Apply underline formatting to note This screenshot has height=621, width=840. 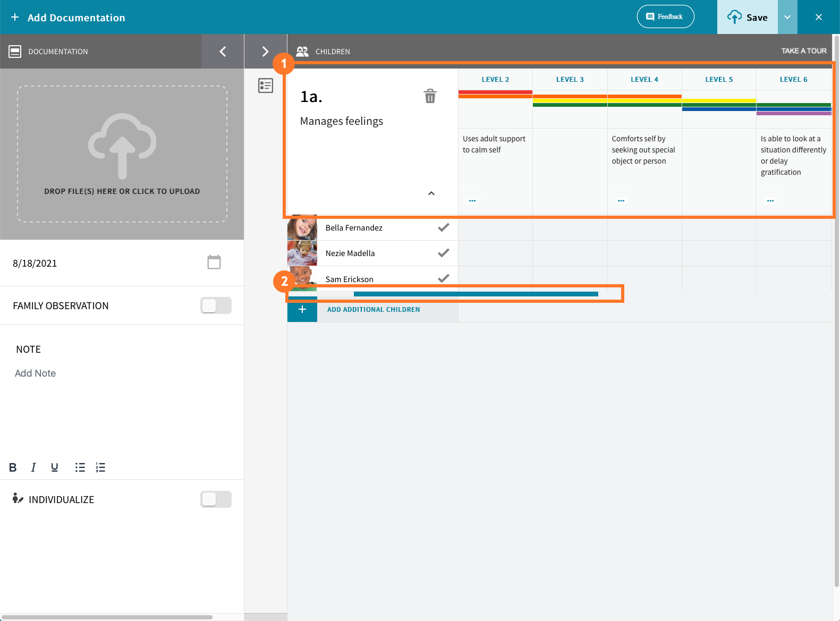(x=54, y=467)
